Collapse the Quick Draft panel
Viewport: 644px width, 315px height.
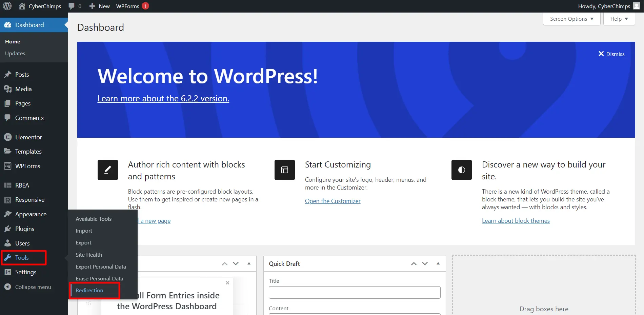[x=438, y=263]
